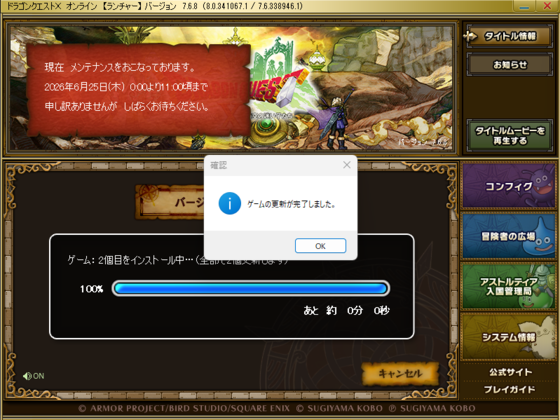Open the プレイガイド link
Screen dimensions: 560x420
click(509, 389)
